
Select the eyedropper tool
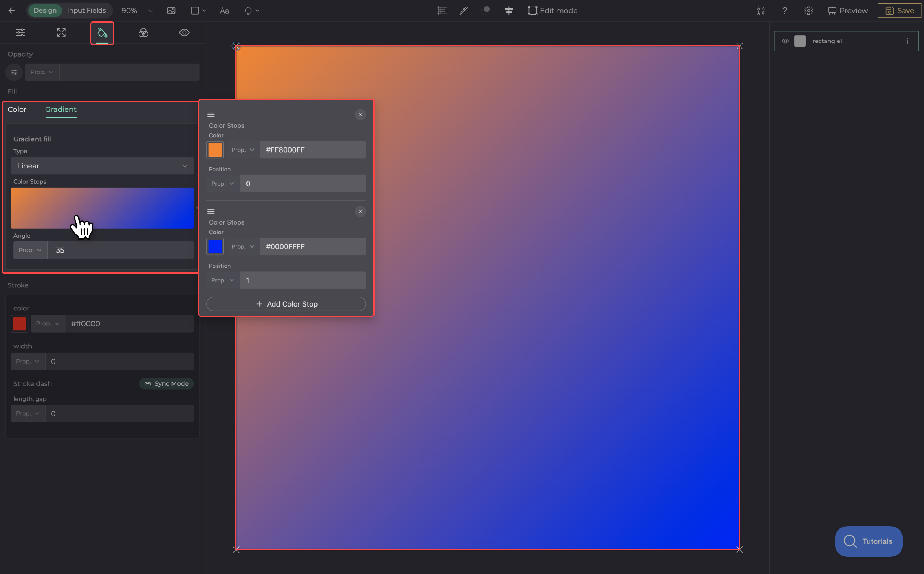pyautogui.click(x=463, y=10)
